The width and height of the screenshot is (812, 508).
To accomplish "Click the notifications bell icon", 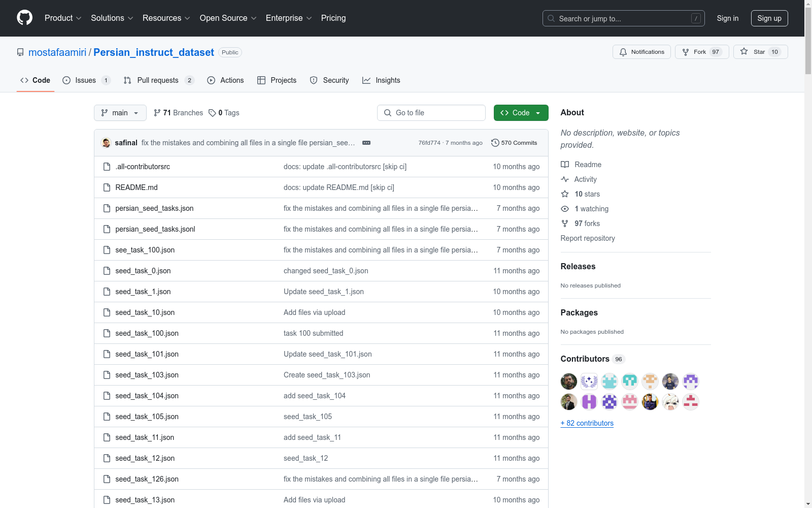I will click(623, 52).
